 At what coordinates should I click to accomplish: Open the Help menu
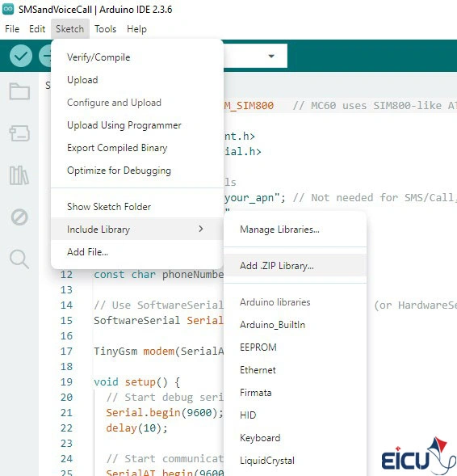coord(136,29)
